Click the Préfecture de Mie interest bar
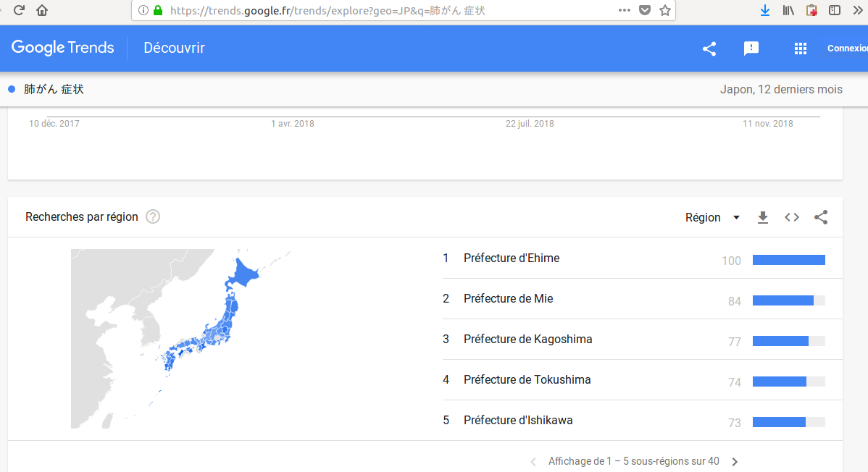This screenshot has height=472, width=868. coord(788,300)
